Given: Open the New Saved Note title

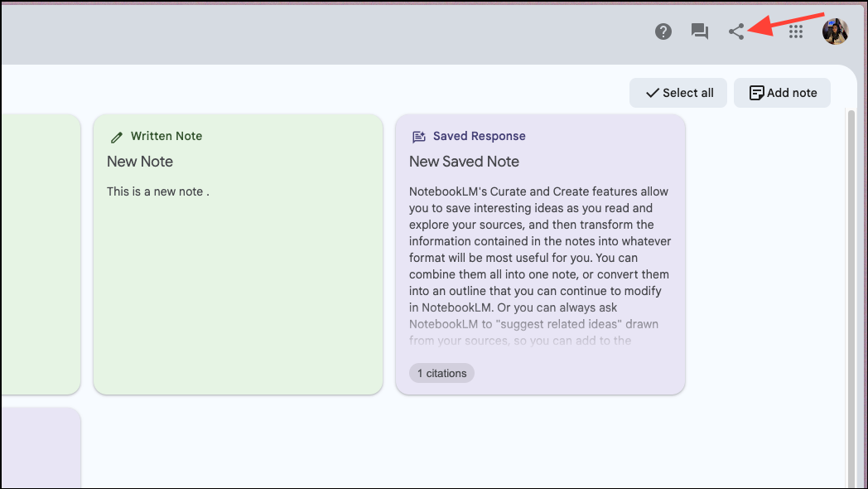Looking at the screenshot, I should coord(464,162).
